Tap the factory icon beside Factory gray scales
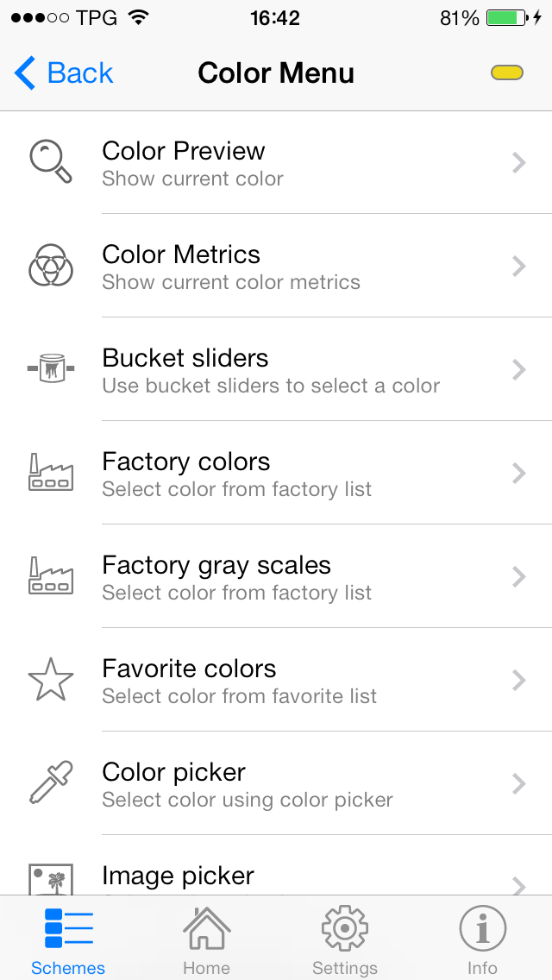The height and width of the screenshot is (980, 552). point(51,576)
